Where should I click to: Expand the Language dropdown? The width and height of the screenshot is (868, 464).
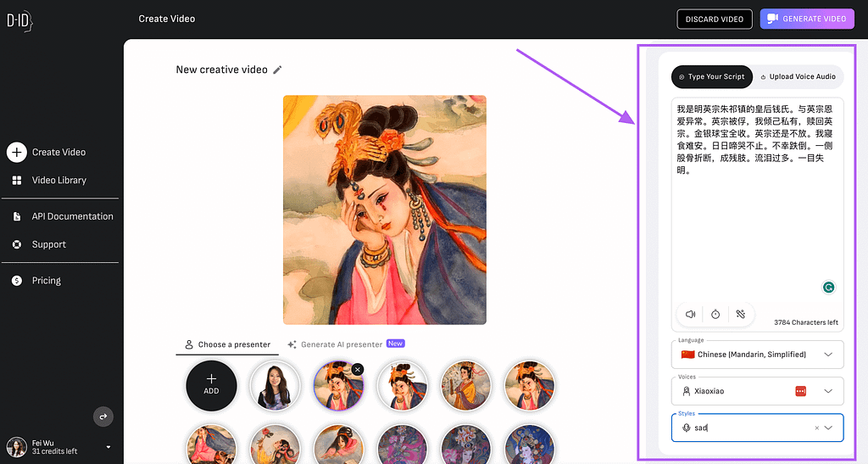click(x=828, y=355)
